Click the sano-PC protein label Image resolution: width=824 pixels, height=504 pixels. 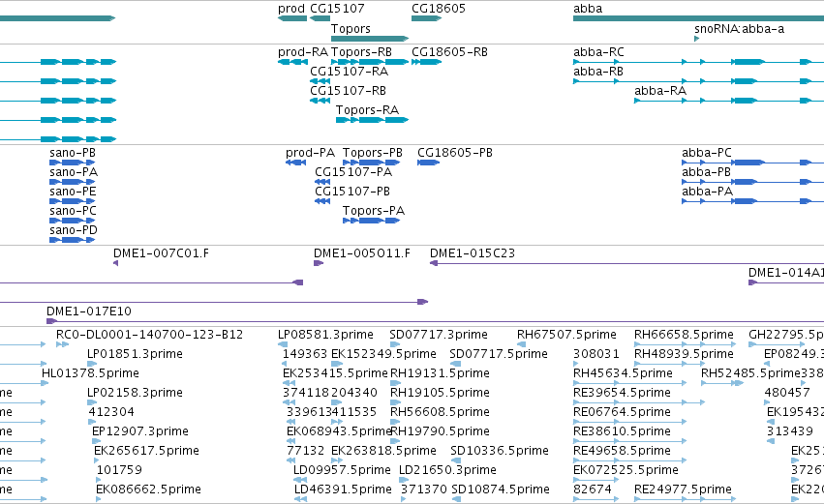(x=73, y=212)
